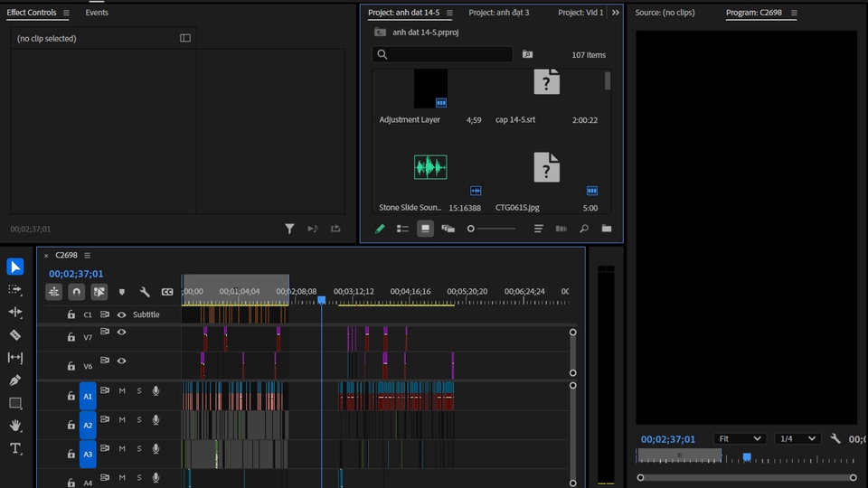Mute the A1 audio track
This screenshot has width=868, height=488.
122,391
